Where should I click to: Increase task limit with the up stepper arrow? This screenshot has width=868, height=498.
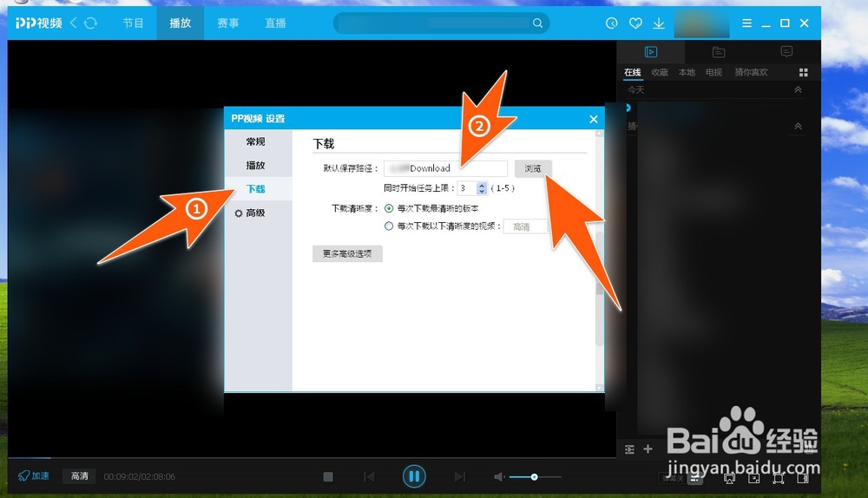pos(482,186)
